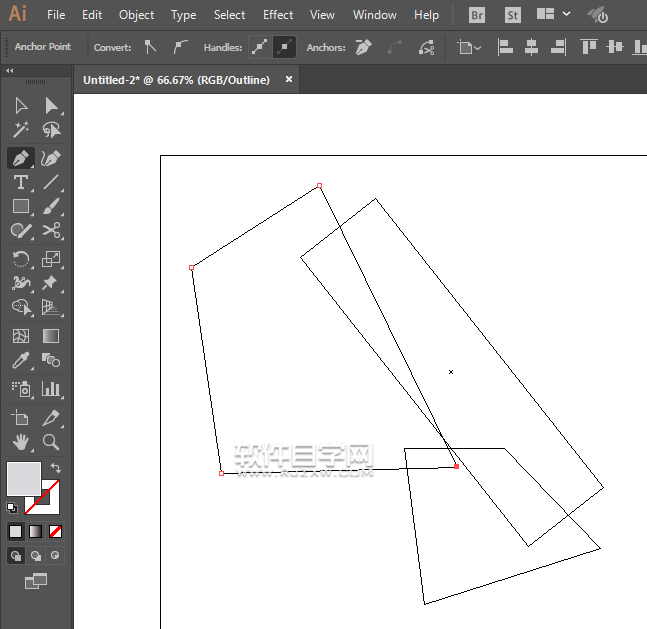Choose the Hand tool

20,441
